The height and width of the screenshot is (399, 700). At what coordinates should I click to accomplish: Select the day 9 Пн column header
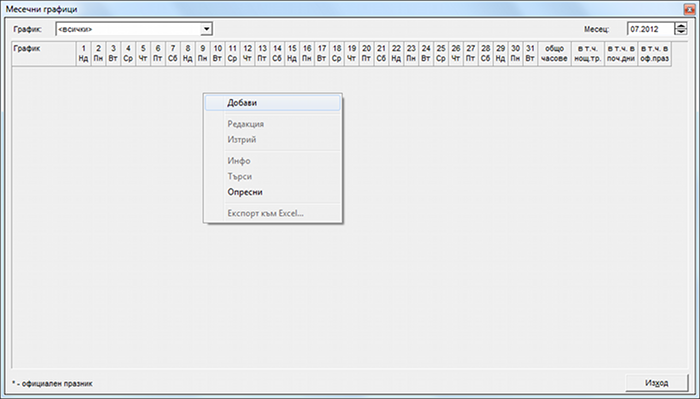point(203,54)
